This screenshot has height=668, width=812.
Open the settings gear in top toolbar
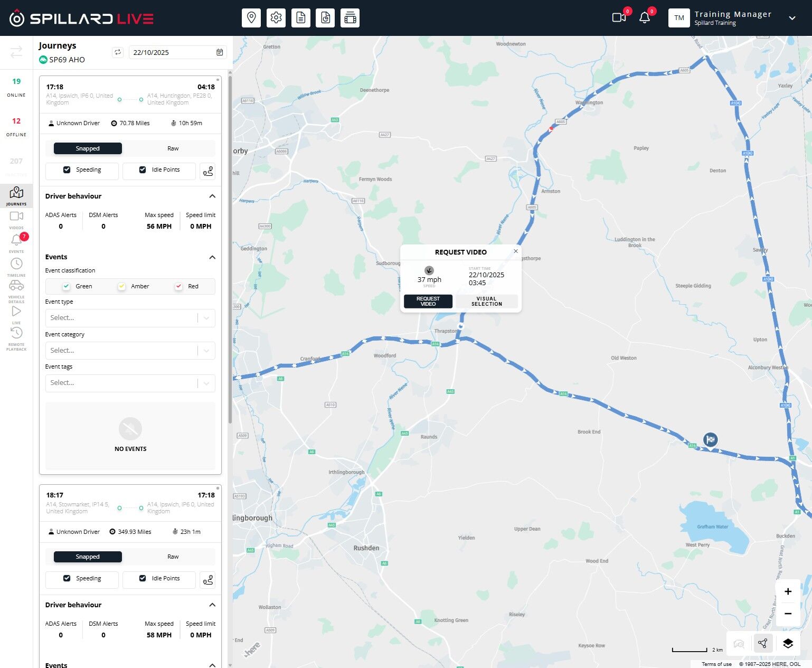tap(276, 18)
